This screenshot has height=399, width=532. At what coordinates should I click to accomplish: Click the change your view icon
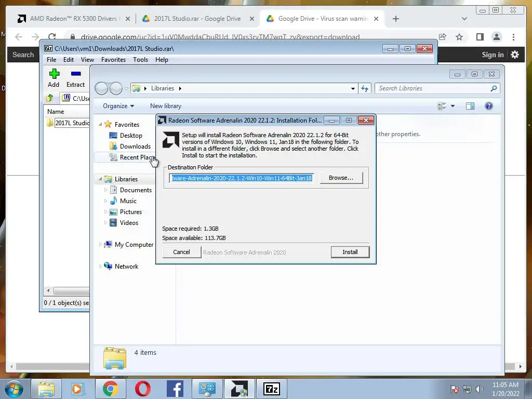442,106
